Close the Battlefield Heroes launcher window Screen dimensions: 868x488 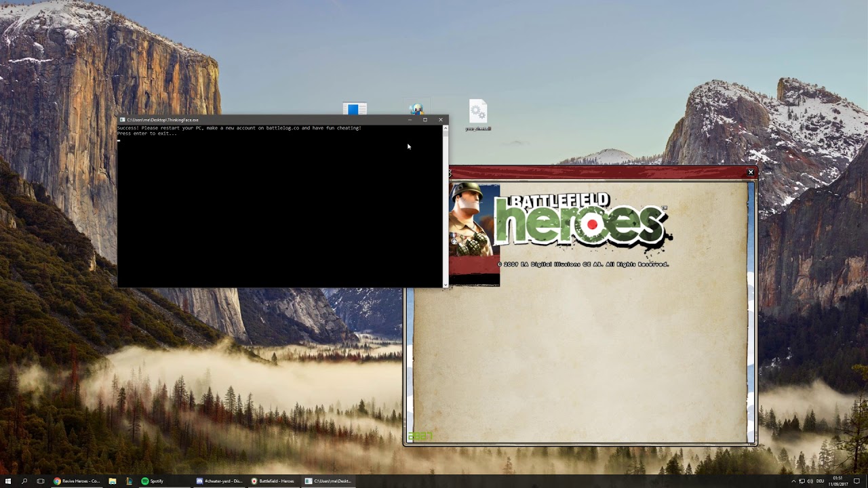pyautogui.click(x=751, y=172)
